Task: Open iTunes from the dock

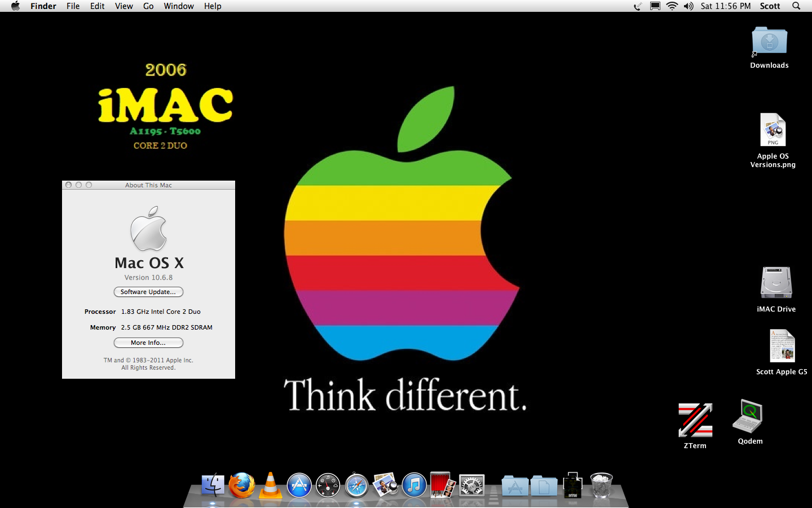Action: click(x=414, y=485)
